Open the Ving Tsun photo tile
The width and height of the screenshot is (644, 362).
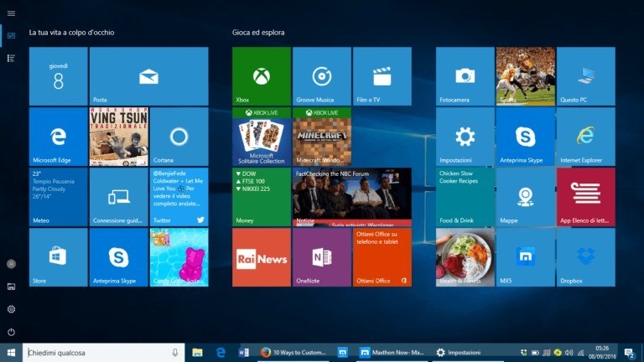click(x=119, y=137)
